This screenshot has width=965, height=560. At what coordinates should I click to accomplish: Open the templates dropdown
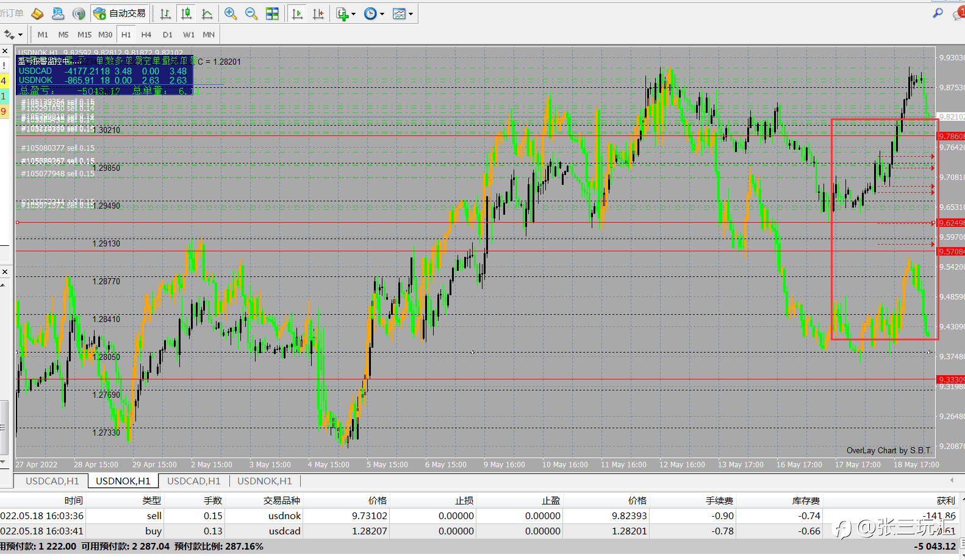click(x=403, y=13)
